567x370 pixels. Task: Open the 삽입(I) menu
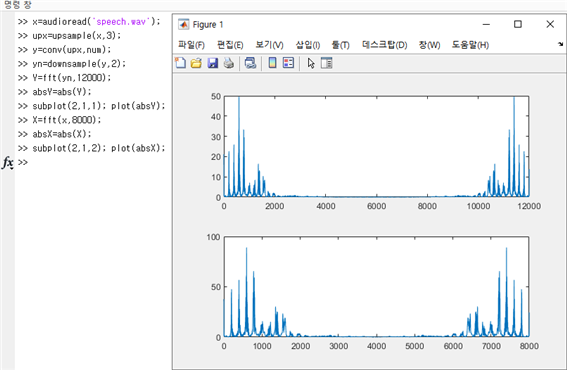click(308, 45)
